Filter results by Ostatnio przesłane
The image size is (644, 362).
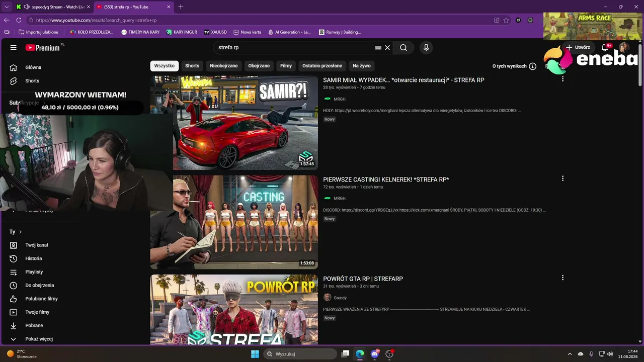(322, 66)
